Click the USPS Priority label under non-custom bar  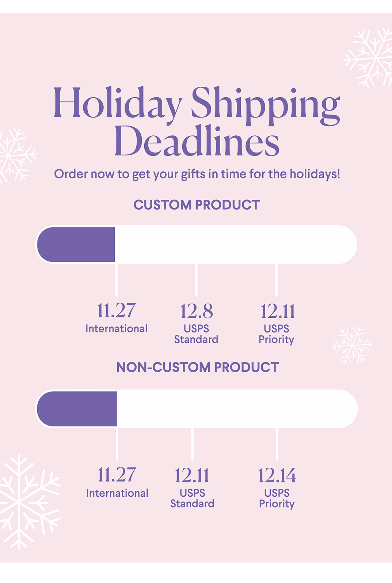(x=277, y=499)
